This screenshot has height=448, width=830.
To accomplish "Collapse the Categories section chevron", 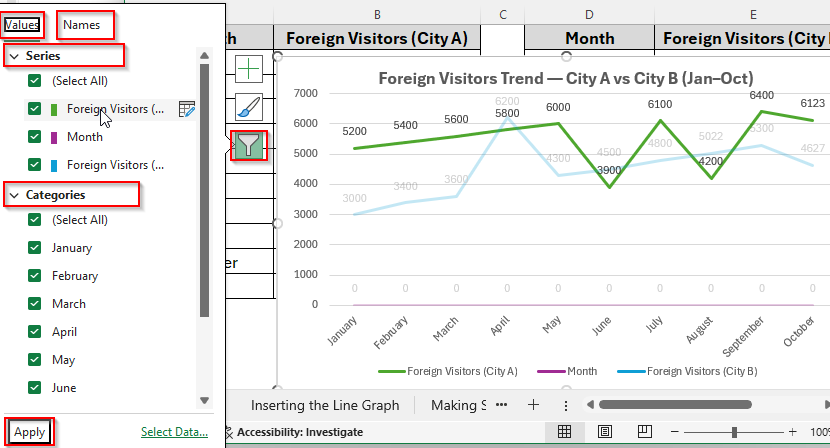I will click(x=14, y=195).
